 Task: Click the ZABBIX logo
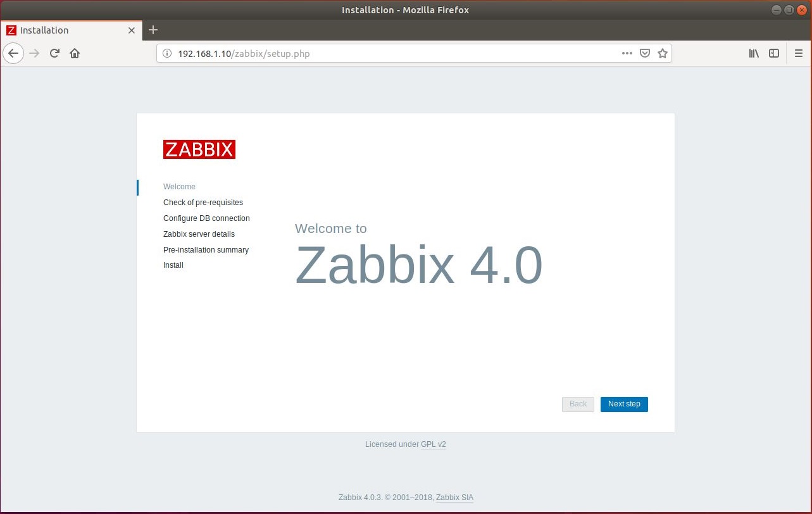click(199, 149)
